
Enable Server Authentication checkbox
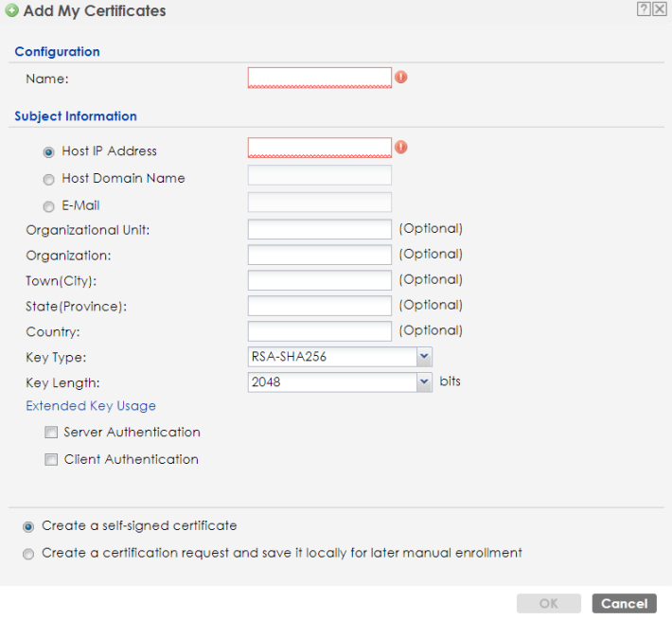click(x=51, y=433)
